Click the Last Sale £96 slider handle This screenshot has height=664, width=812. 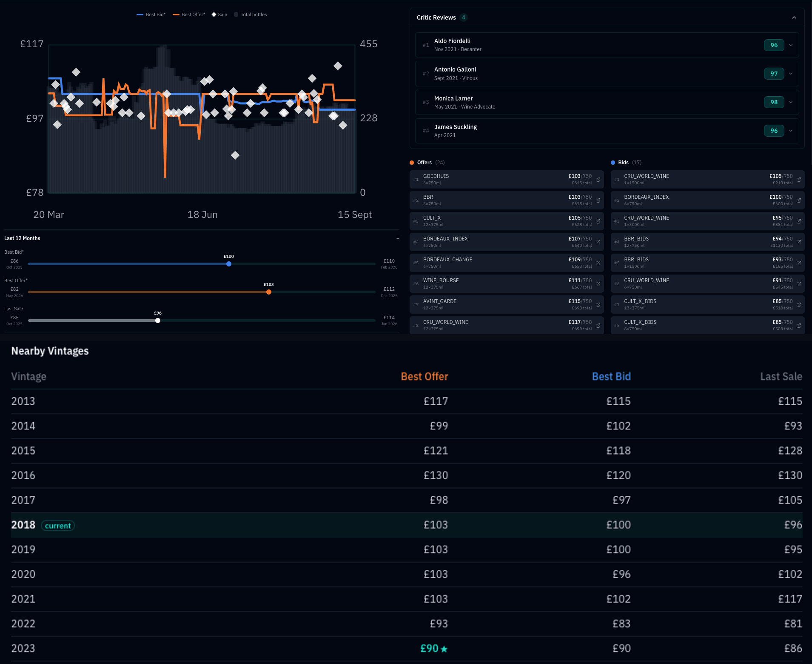pyautogui.click(x=158, y=321)
